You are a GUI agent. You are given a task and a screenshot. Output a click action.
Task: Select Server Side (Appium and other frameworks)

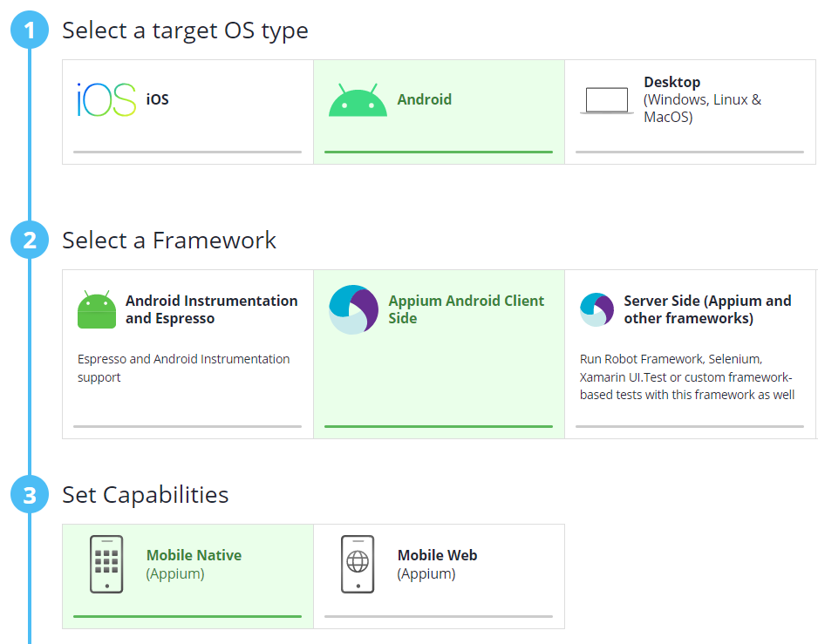click(707, 309)
